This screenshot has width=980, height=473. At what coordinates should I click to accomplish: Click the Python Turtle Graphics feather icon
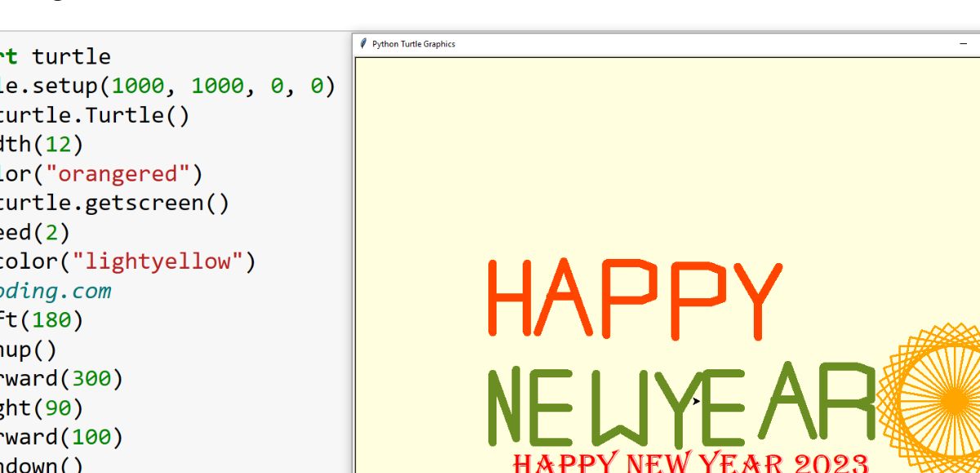(x=363, y=43)
